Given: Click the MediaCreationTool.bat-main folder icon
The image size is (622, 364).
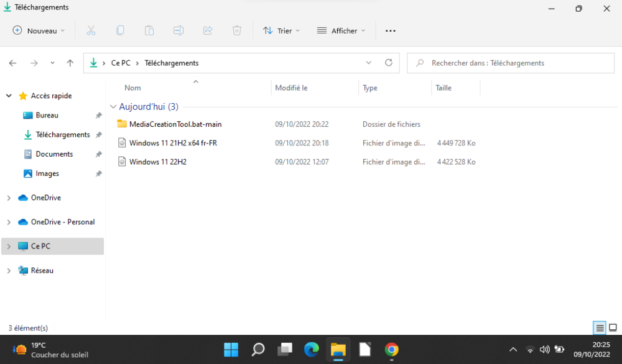Looking at the screenshot, I should 122,124.
